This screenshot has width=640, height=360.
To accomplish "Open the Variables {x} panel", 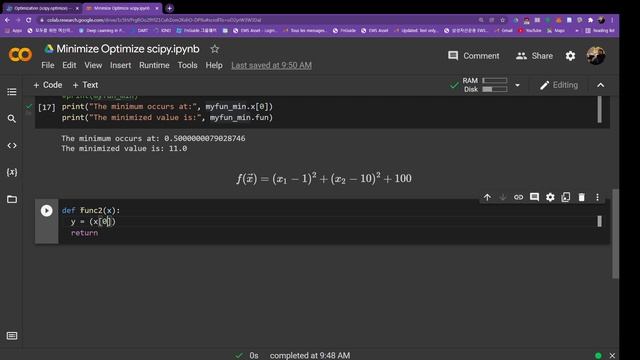I will coord(12,172).
